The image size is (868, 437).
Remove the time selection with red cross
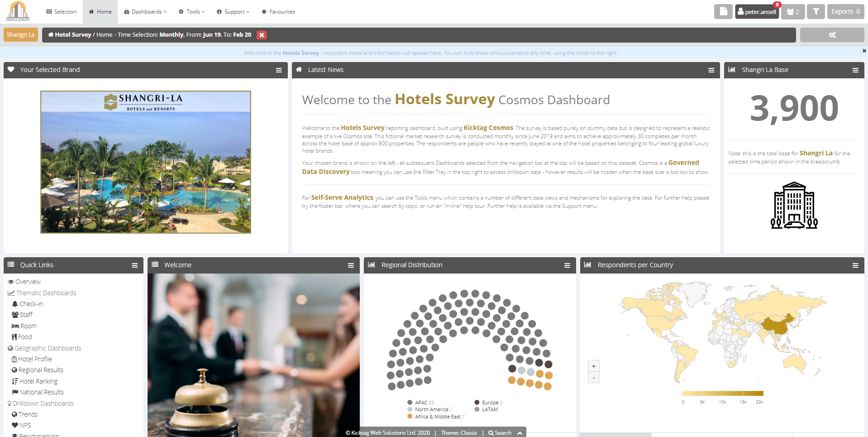[x=262, y=35]
